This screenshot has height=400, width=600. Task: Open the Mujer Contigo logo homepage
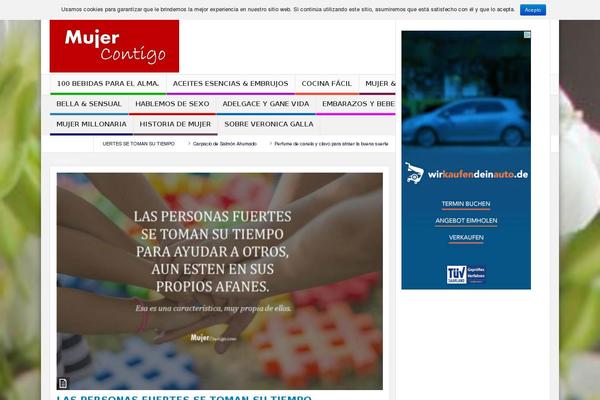[114, 46]
